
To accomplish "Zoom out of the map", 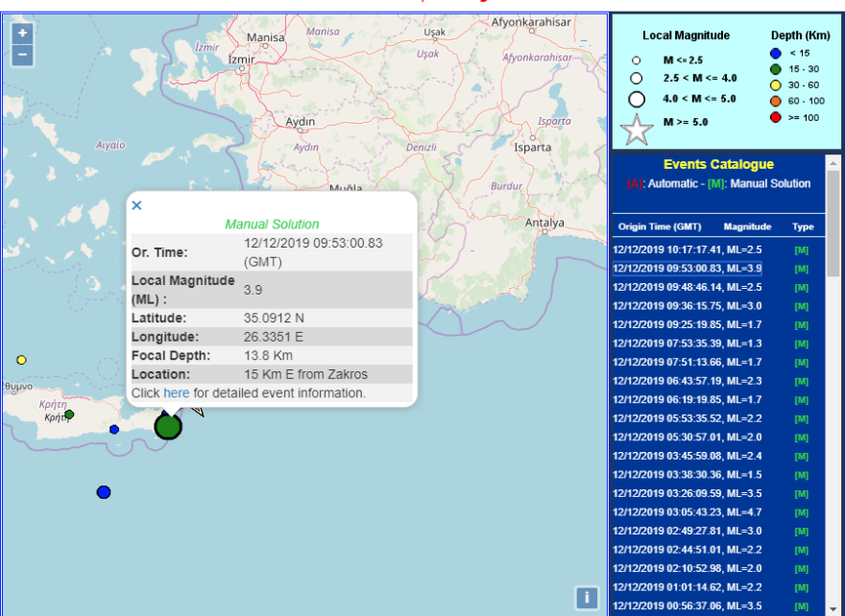I will (23, 55).
